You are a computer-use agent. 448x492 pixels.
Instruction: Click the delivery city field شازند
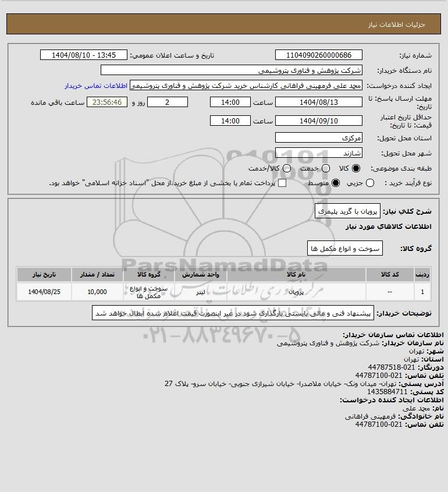click(318, 153)
